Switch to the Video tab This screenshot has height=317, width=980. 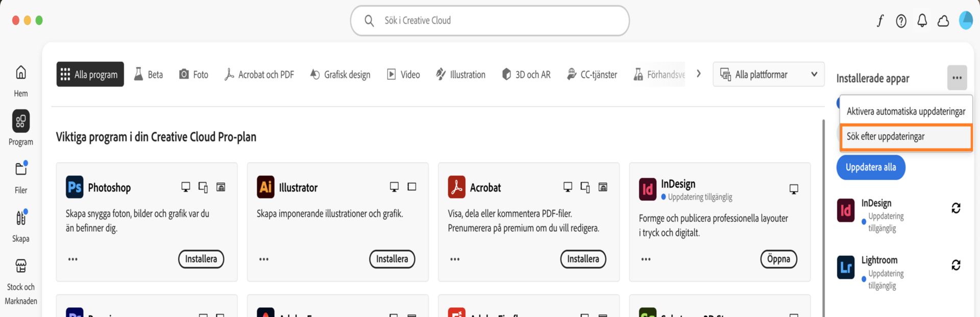click(x=403, y=75)
